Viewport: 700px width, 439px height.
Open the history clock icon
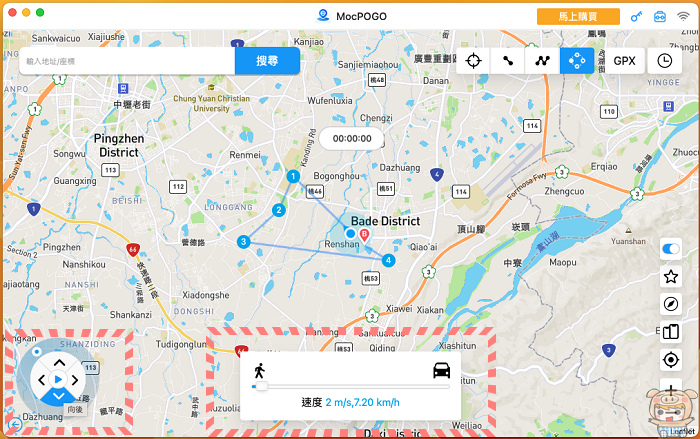(664, 61)
